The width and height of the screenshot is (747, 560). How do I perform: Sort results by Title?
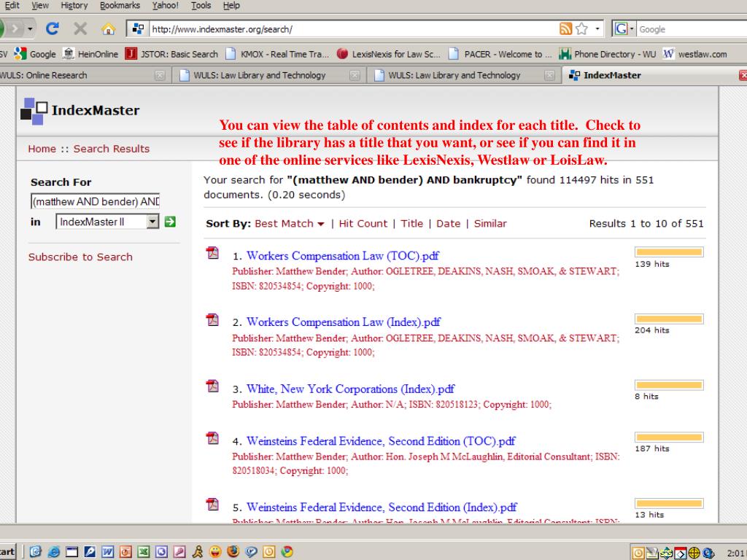tap(411, 223)
